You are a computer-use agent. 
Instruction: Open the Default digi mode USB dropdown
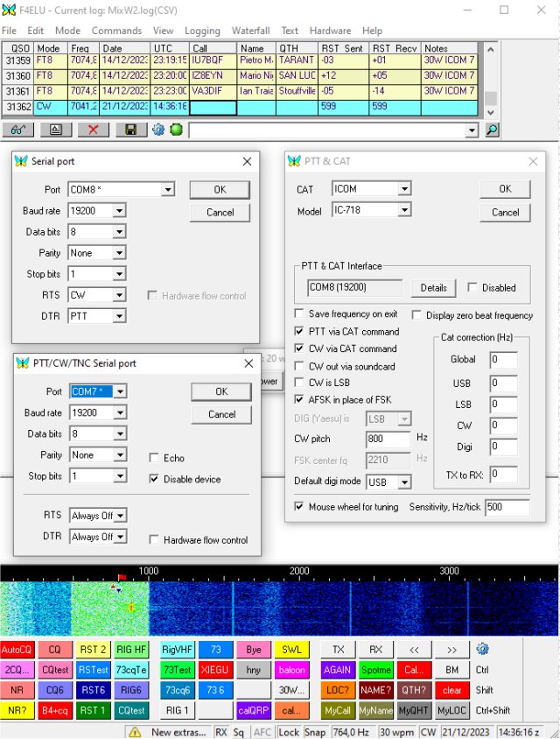coord(404,482)
